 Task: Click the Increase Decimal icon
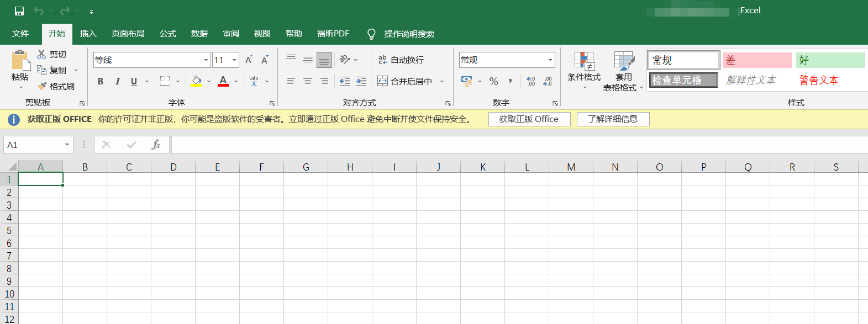(x=530, y=81)
